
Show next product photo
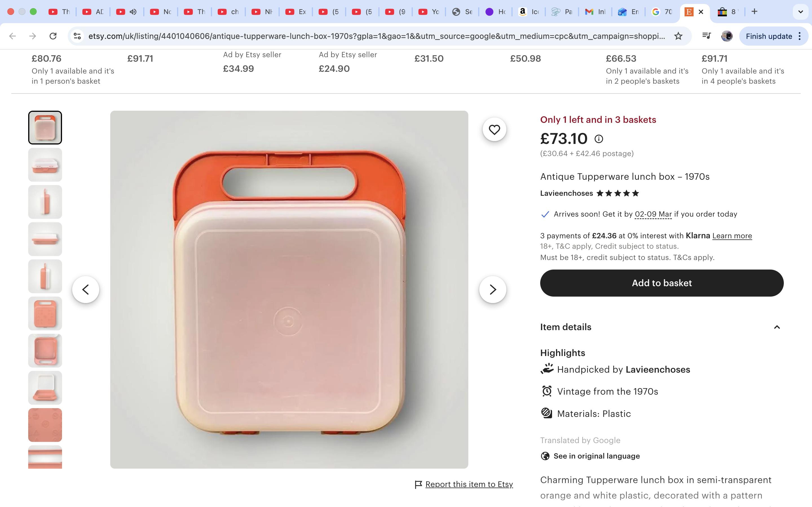tap(492, 289)
